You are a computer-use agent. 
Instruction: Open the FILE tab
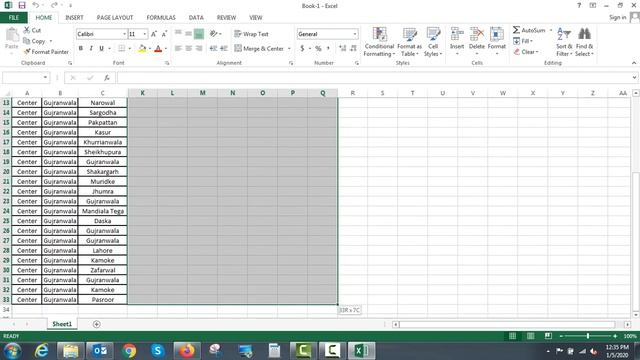[13, 18]
